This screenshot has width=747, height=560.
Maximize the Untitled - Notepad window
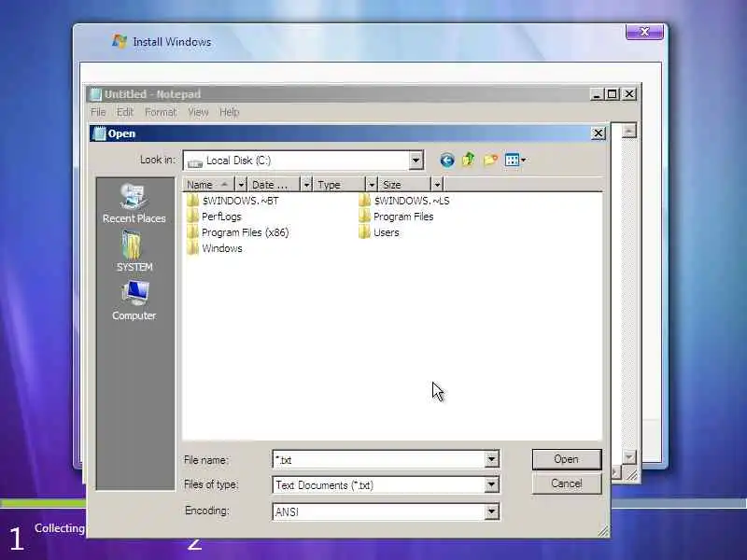[613, 94]
